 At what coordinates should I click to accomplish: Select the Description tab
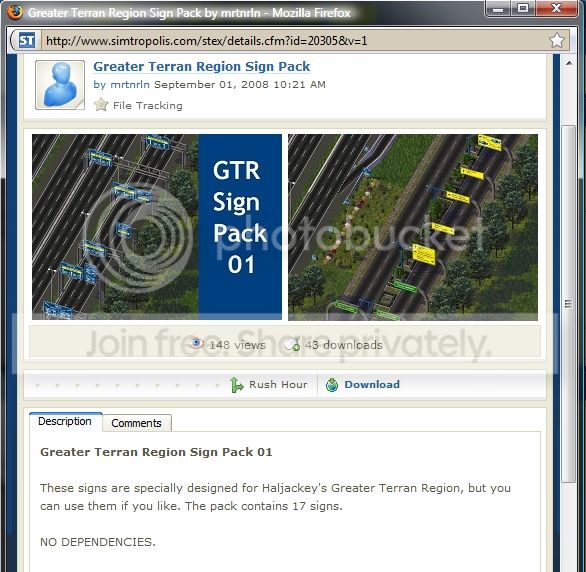(65, 422)
